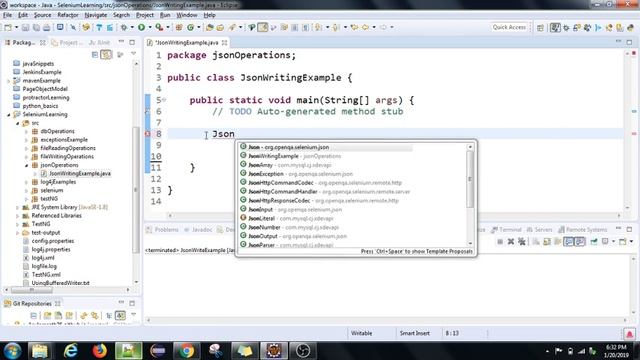Select the JsonWritingExample.java editor tab
This screenshot has height=360, width=640.
point(187,42)
